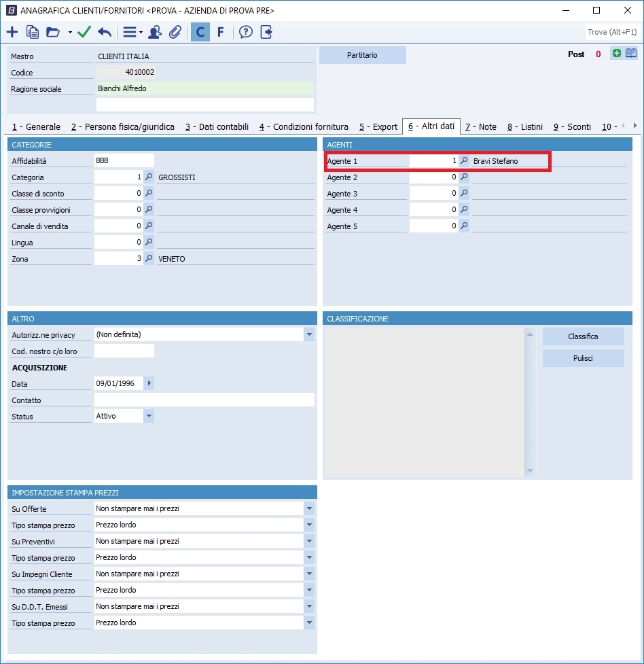This screenshot has width=644, height=664.
Task: Click the GROSSISTI category description text
Action: click(x=177, y=177)
